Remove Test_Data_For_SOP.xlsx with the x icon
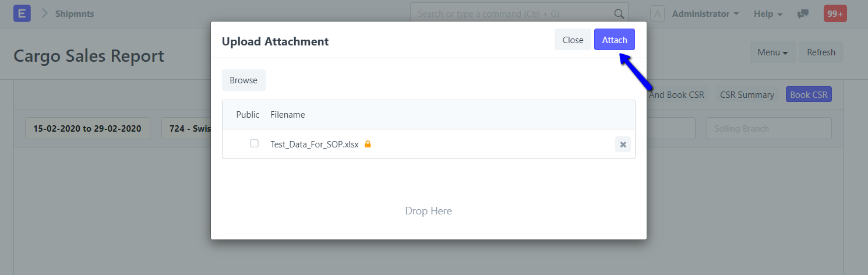Image resolution: width=868 pixels, height=275 pixels. click(623, 144)
